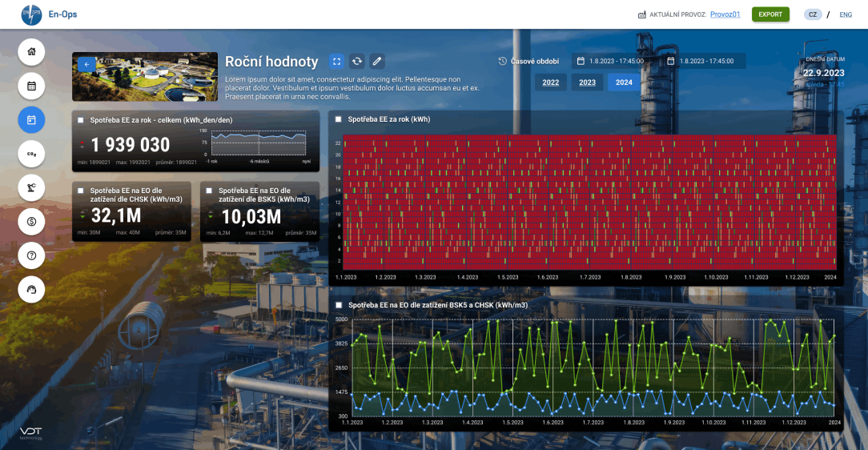The image size is (868, 450).
Task: Click the trend arrows beside 1 939 030
Action: [x=82, y=145]
